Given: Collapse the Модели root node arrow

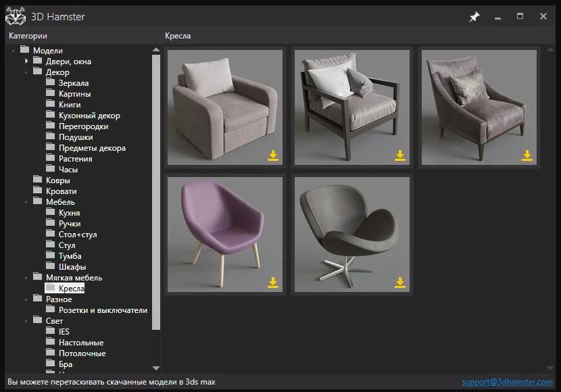Looking at the screenshot, I should pyautogui.click(x=14, y=51).
